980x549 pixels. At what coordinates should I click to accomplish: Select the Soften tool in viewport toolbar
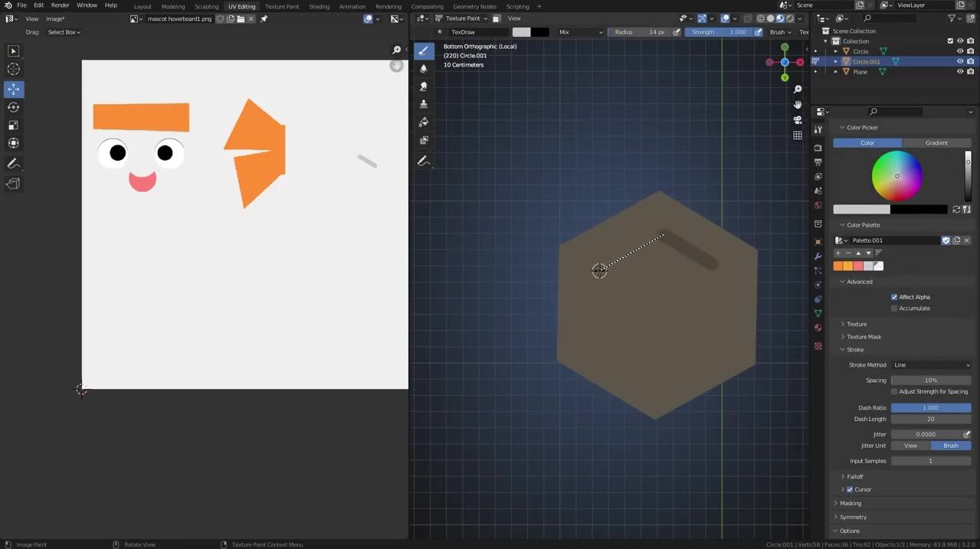[x=424, y=69]
